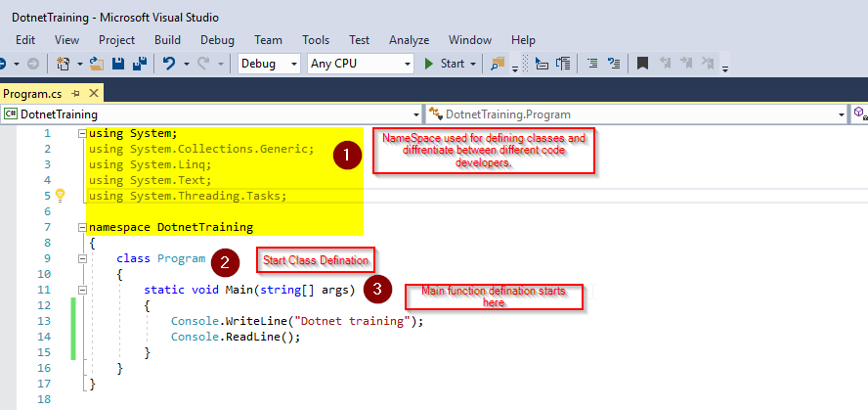Viewport: 868px width, 410px height.
Task: Click the using System.Text; line
Action: [150, 180]
